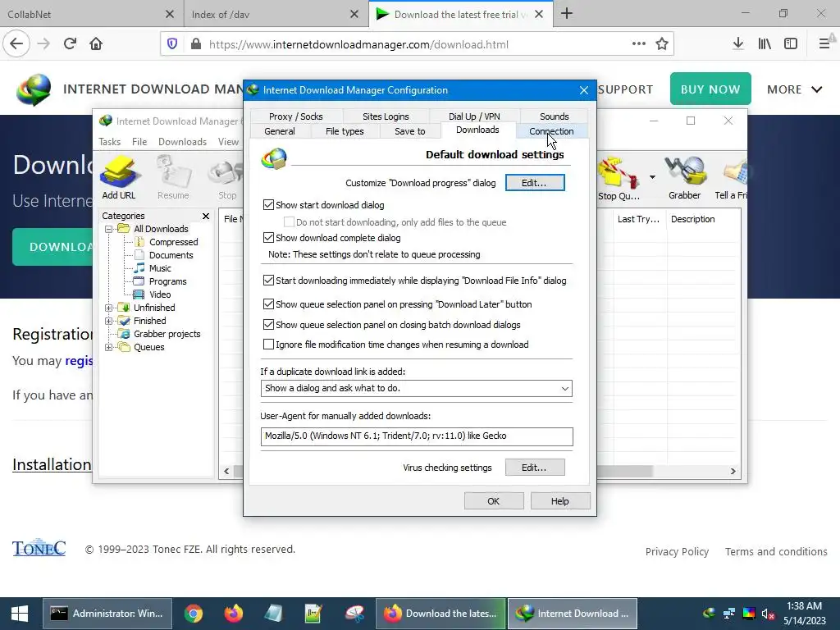Open the Save to tab
This screenshot has height=630, width=840.
click(410, 131)
